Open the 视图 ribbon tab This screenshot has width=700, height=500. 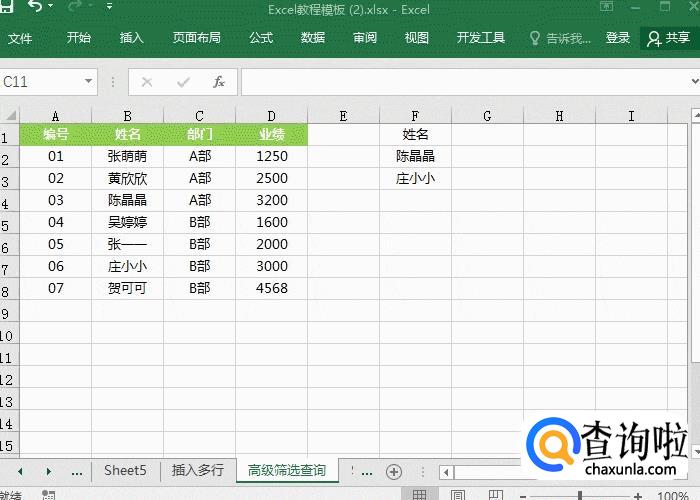[x=417, y=38]
